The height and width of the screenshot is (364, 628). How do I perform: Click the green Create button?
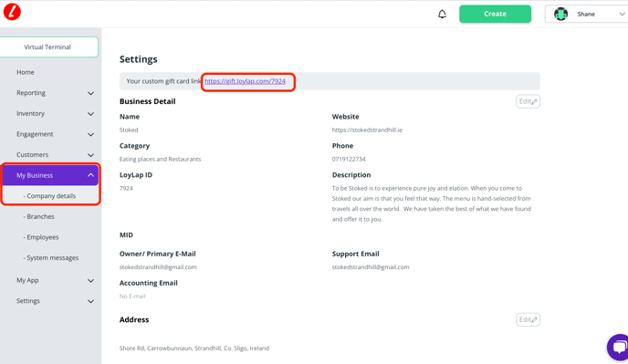click(x=495, y=14)
